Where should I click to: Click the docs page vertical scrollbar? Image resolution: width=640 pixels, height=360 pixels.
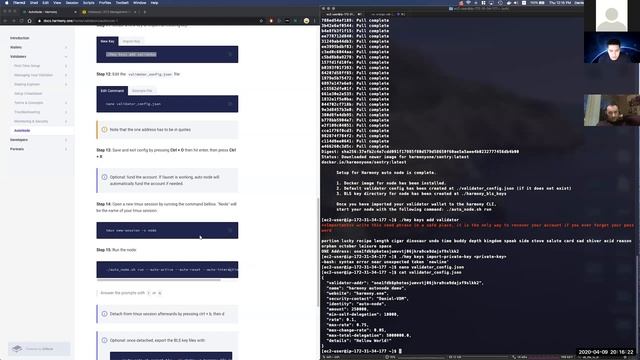pyautogui.click(x=318, y=252)
